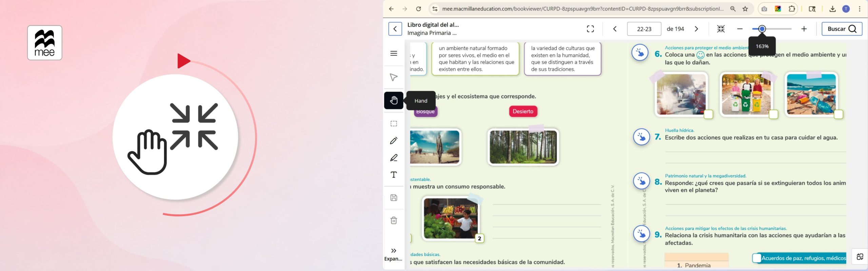Click the market vegetable stand photo
This screenshot has width=868, height=271.
click(451, 218)
